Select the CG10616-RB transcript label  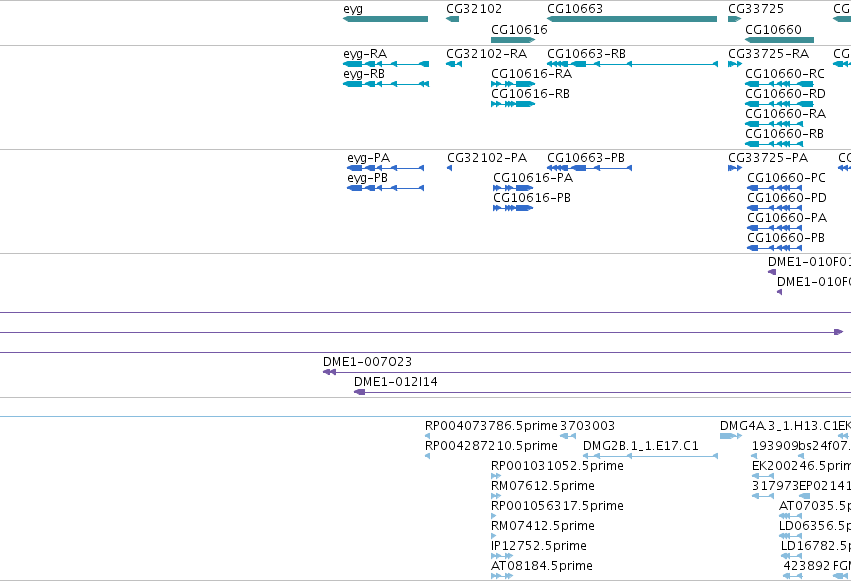point(530,94)
